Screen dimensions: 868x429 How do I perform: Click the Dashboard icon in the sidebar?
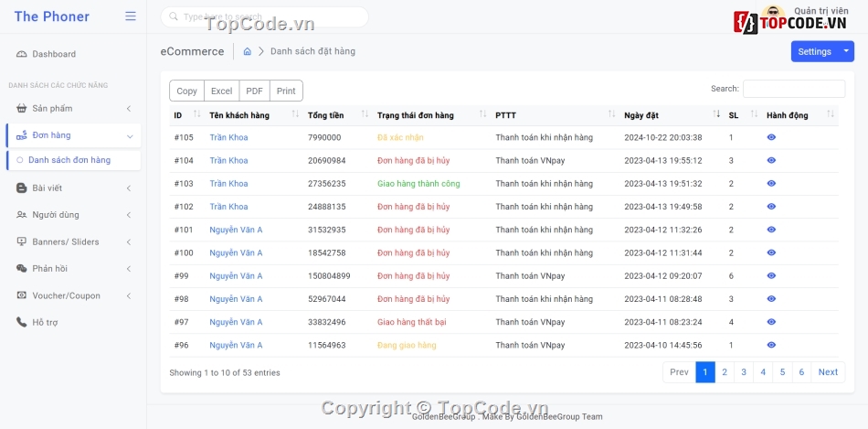coord(22,54)
